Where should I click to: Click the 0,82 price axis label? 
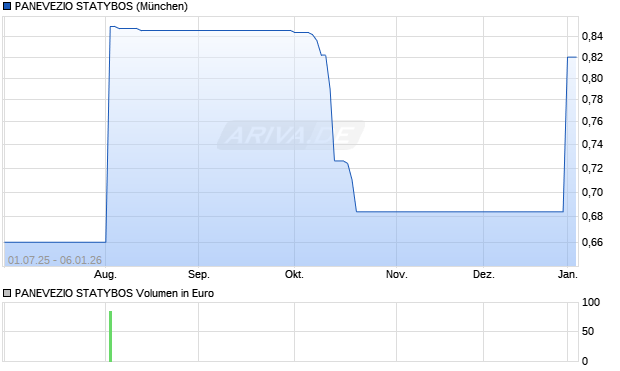(592, 57)
